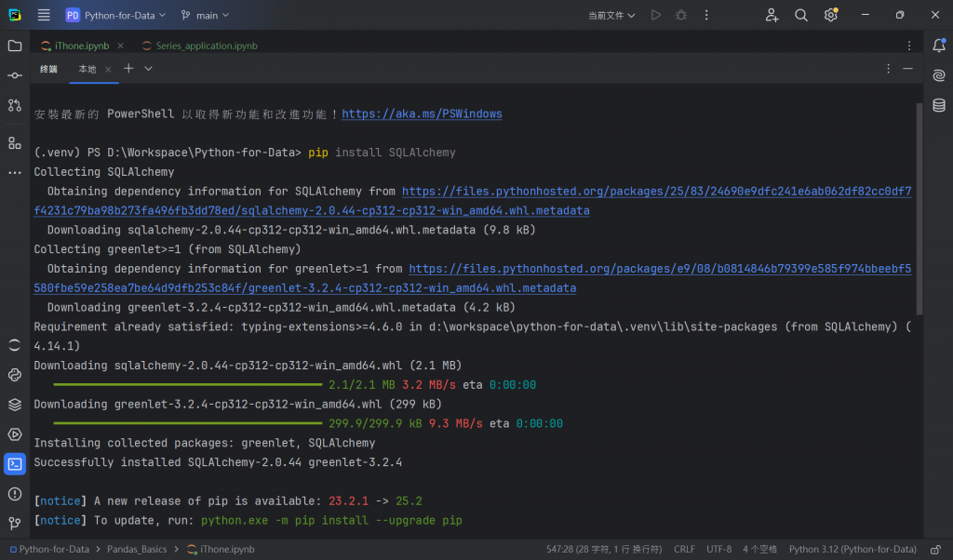Image resolution: width=953 pixels, height=560 pixels.
Task: Close the 本地 terminal tab
Action: pos(108,69)
